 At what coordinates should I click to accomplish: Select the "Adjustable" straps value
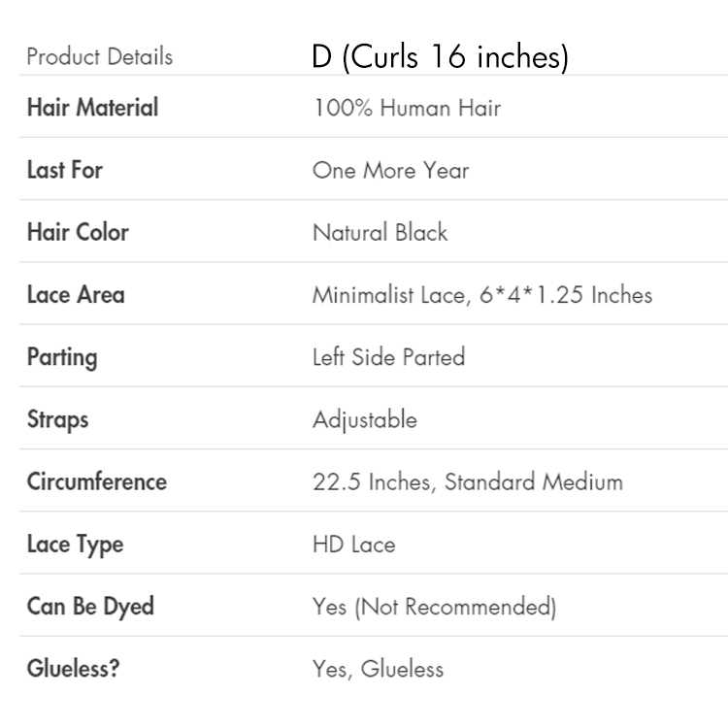(364, 419)
